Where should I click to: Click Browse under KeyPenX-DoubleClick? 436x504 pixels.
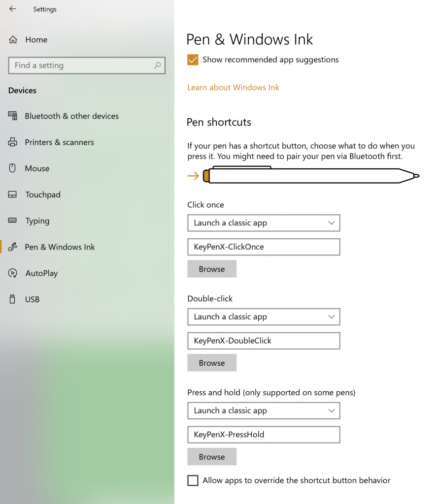pyautogui.click(x=212, y=363)
